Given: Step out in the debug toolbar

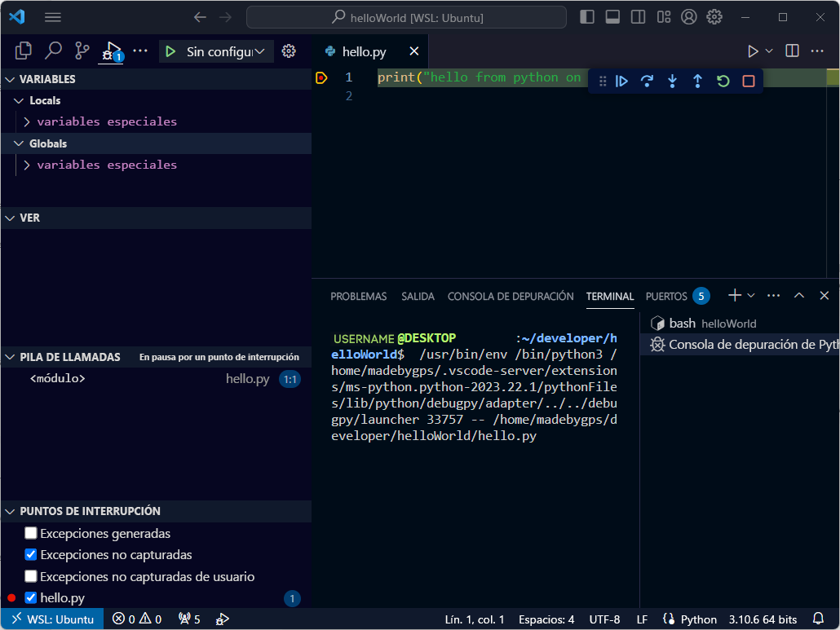Looking at the screenshot, I should point(697,82).
